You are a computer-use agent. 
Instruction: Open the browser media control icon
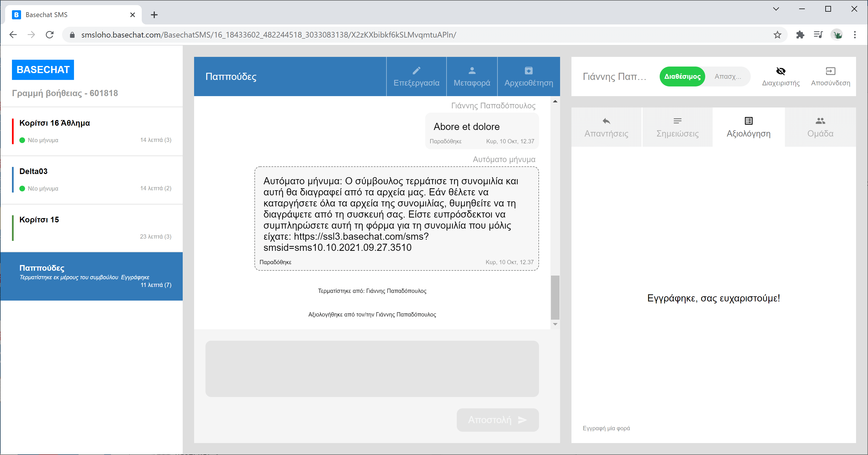tap(818, 35)
